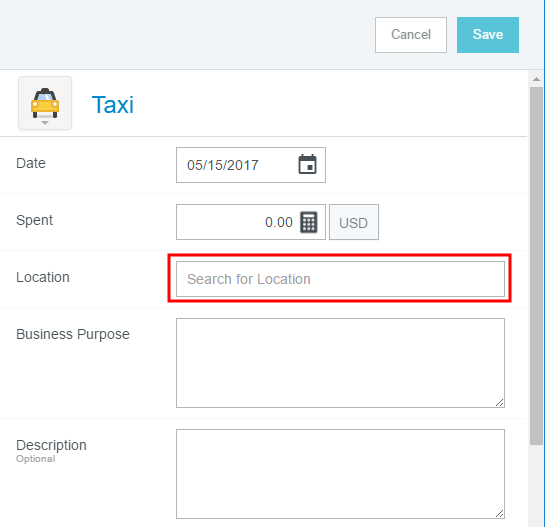Click the Spent label

(x=34, y=220)
